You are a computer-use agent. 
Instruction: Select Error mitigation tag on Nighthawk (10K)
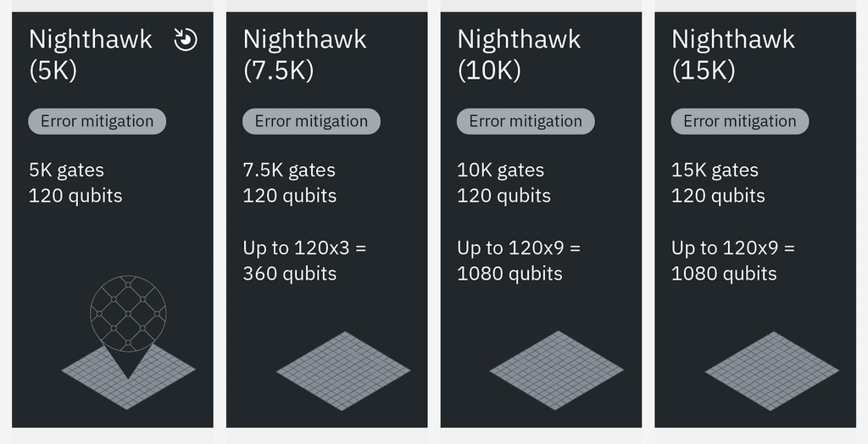pyautogui.click(x=526, y=121)
